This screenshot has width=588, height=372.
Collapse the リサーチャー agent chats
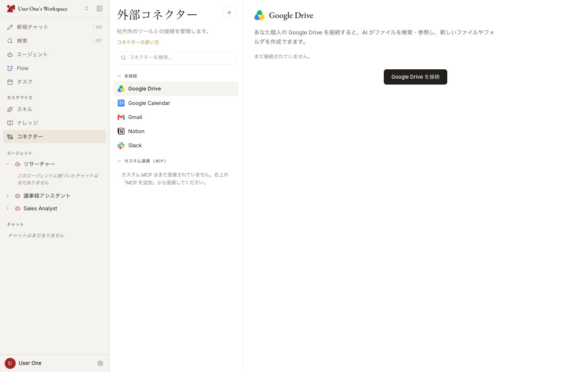click(x=7, y=164)
